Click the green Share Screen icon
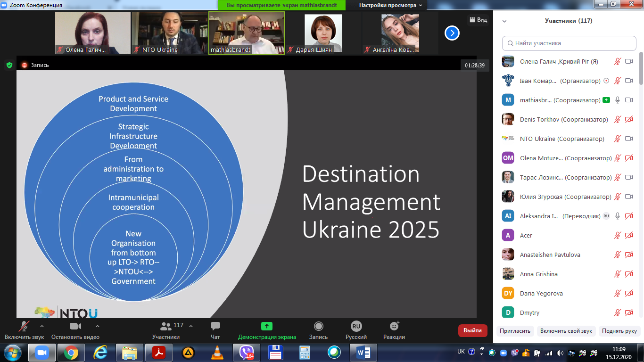 pyautogui.click(x=267, y=326)
